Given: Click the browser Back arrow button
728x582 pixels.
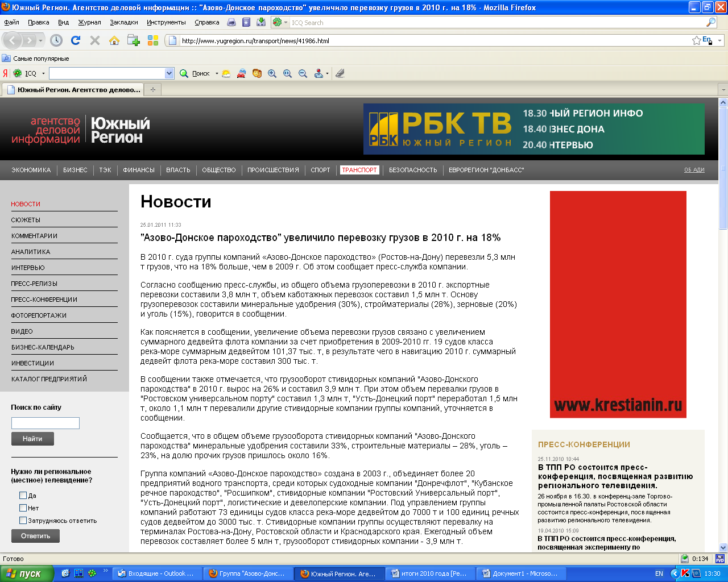Looking at the screenshot, I should click(x=13, y=40).
